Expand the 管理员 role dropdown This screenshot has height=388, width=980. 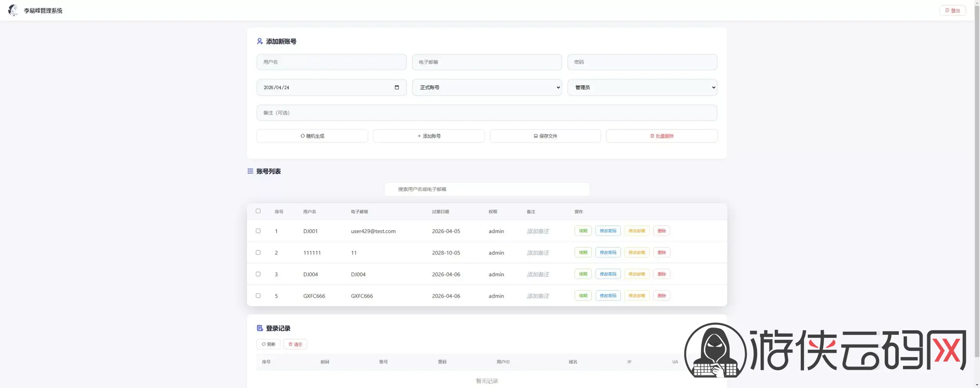(642, 88)
